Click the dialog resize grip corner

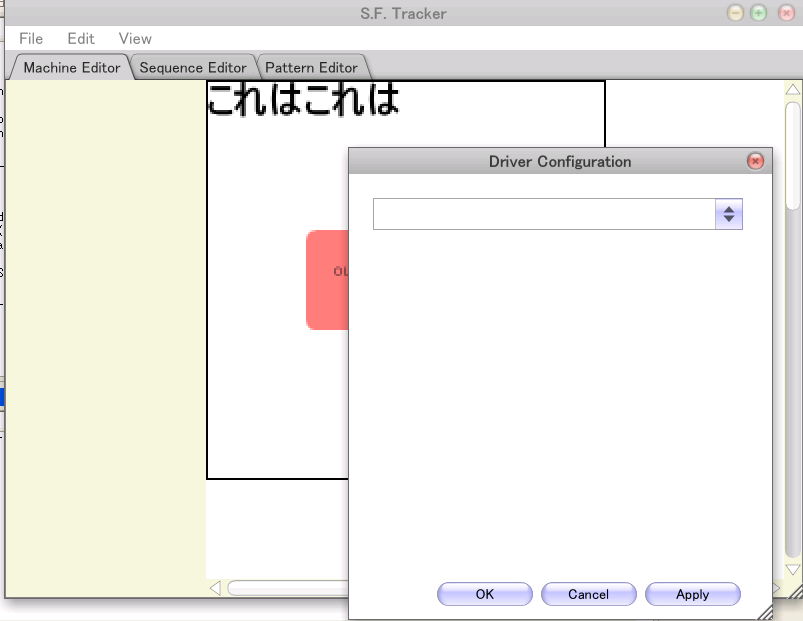[x=765, y=613]
